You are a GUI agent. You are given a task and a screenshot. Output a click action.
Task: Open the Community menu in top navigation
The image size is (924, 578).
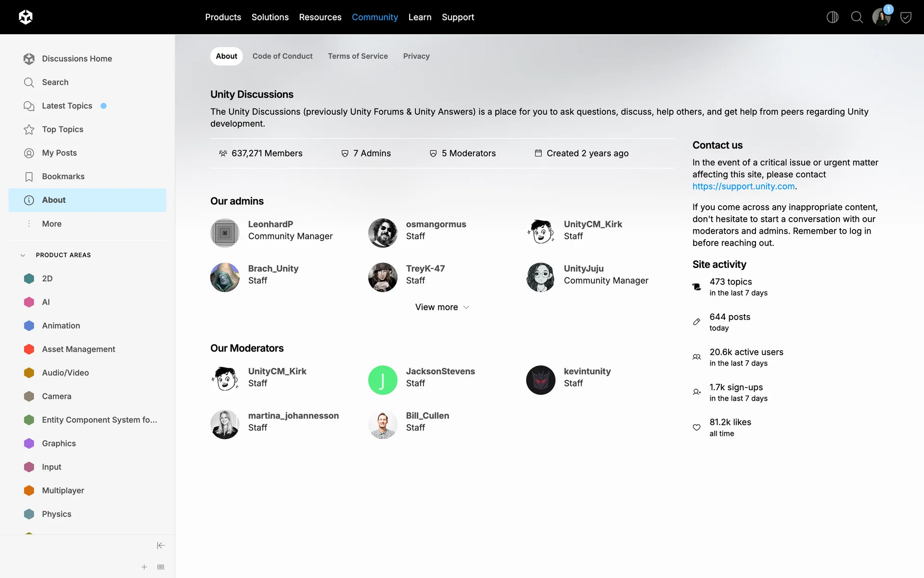(374, 17)
